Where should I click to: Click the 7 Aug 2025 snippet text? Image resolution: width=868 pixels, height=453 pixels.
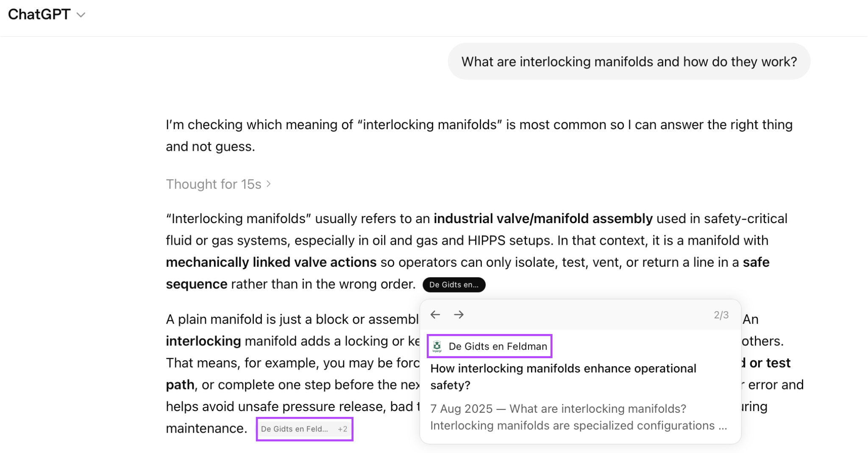click(579, 417)
